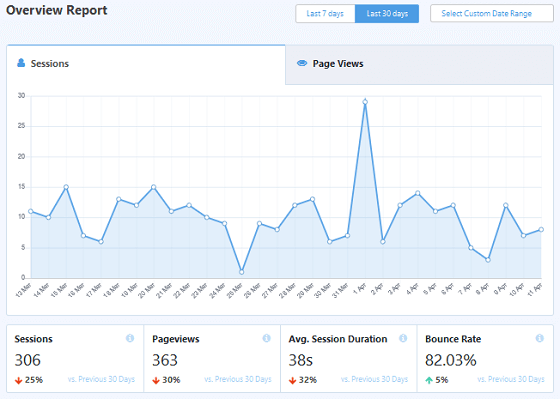Click the 17 Mar data point
560x399 pixels.
pos(101,242)
